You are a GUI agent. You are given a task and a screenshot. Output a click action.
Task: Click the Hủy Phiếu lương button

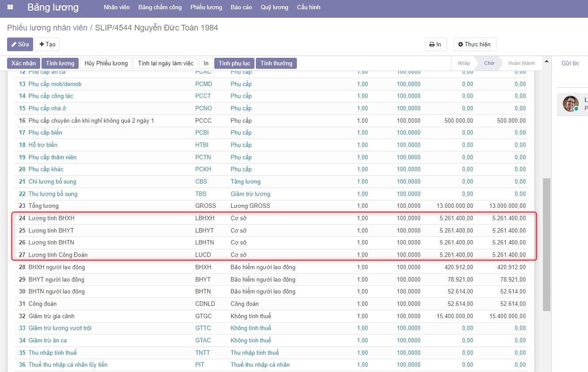pyautogui.click(x=106, y=63)
